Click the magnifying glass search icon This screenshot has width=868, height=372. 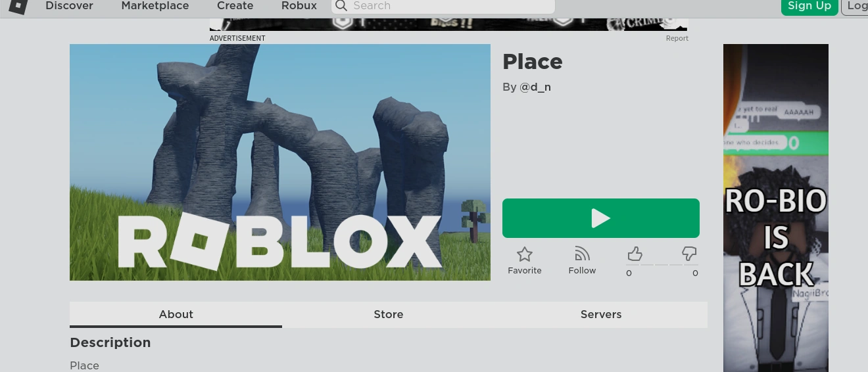341,6
